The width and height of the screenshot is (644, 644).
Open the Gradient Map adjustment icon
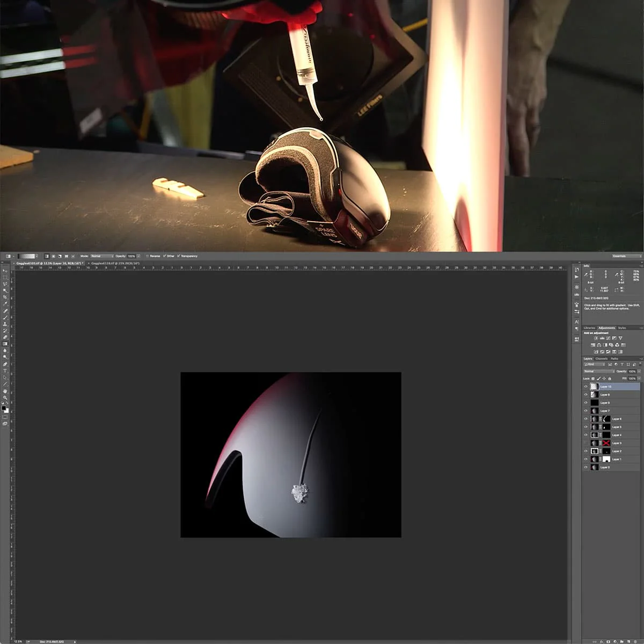tap(614, 352)
